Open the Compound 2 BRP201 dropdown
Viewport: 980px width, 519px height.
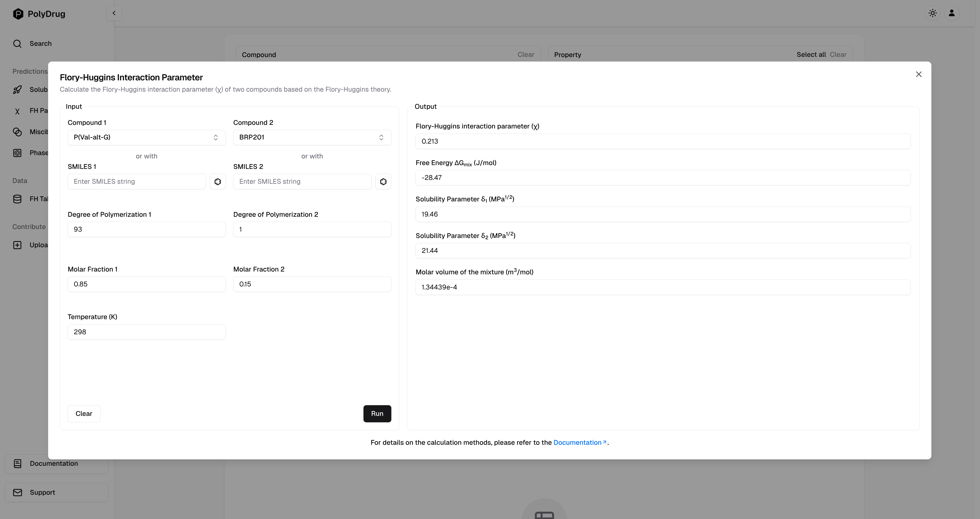(312, 137)
